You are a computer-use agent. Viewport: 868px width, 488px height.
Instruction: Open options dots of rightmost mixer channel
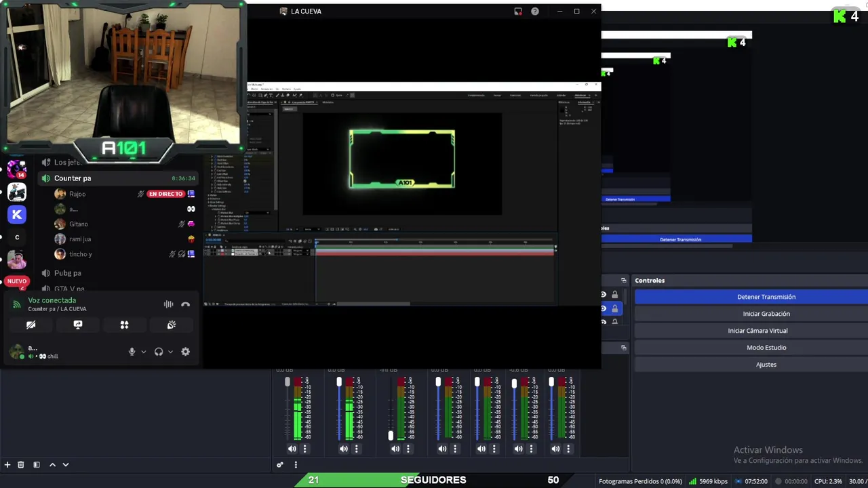568,449
